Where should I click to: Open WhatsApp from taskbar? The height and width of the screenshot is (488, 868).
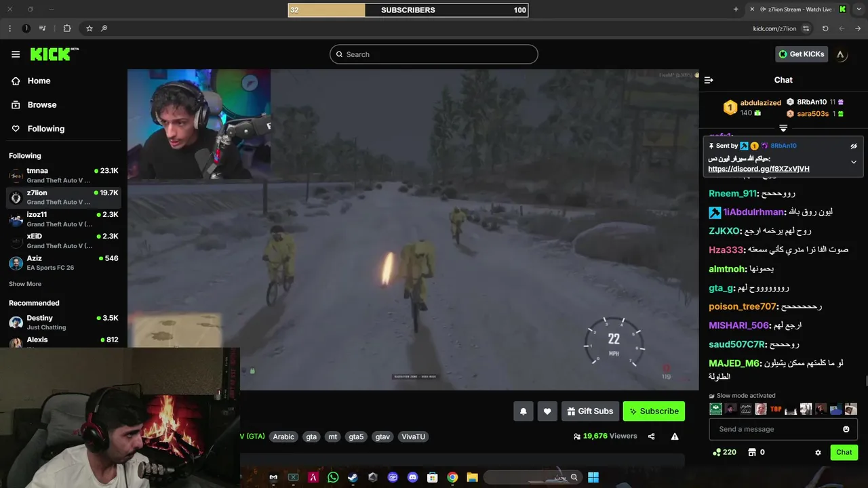pos(333,477)
